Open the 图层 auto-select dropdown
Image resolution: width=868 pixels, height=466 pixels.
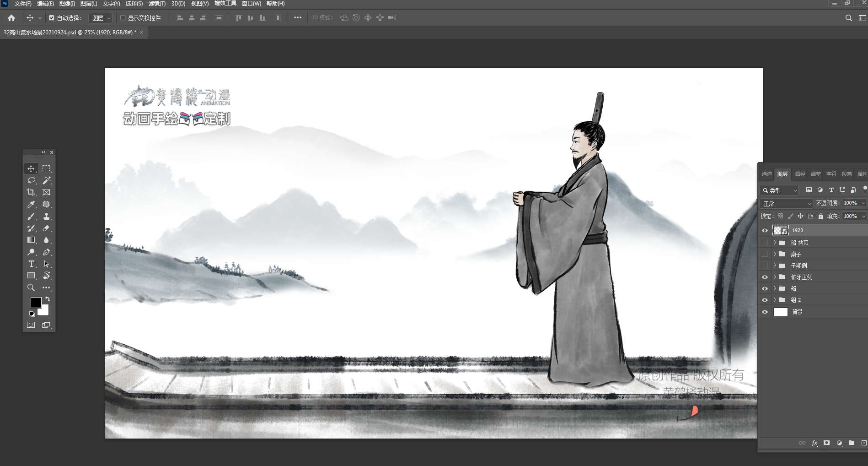101,18
